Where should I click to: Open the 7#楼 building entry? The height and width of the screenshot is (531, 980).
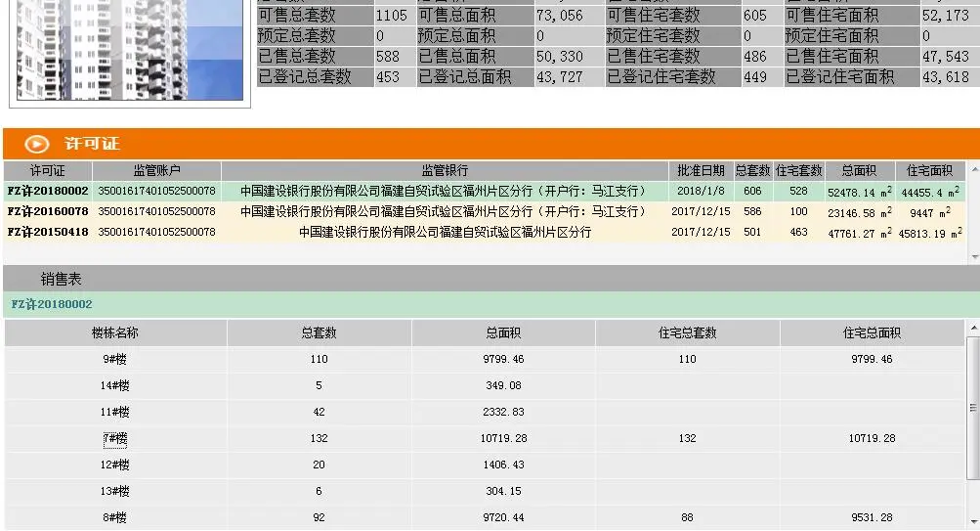coord(114,438)
